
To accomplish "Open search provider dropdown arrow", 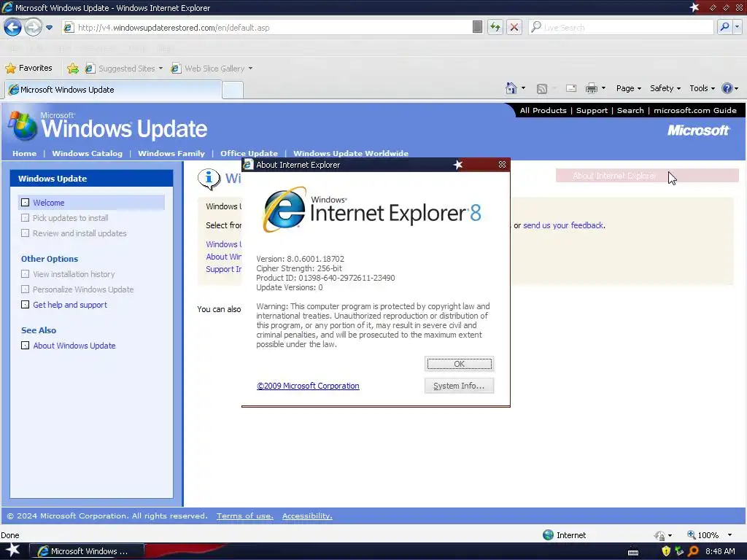I will (x=737, y=27).
